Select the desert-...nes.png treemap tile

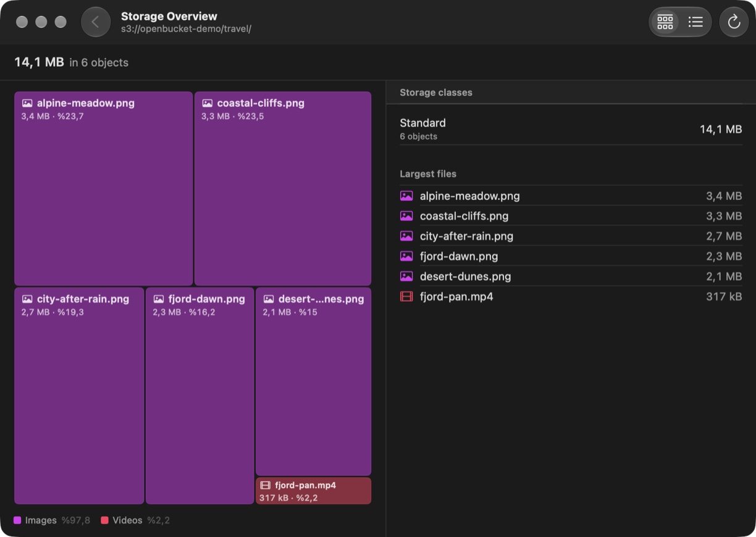tap(314, 381)
